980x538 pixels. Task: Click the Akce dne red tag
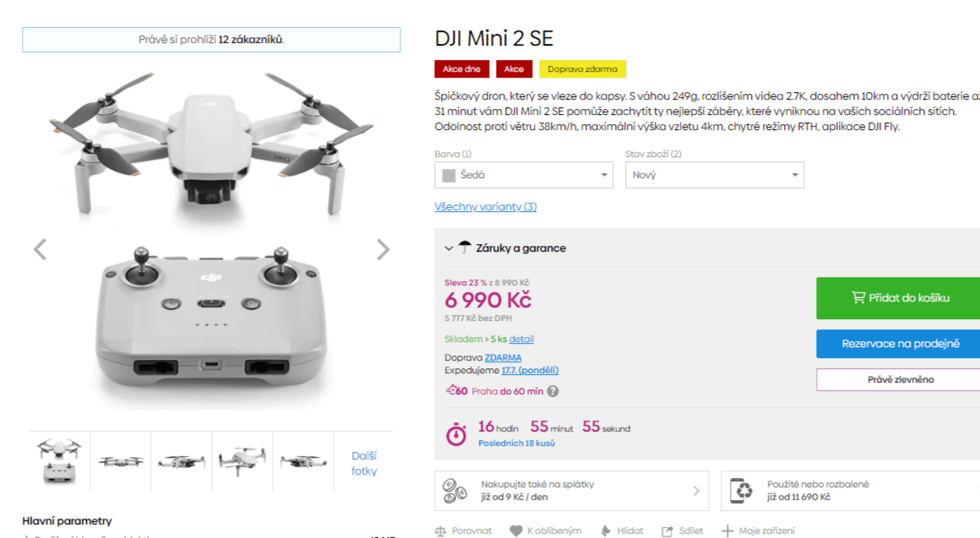point(462,68)
